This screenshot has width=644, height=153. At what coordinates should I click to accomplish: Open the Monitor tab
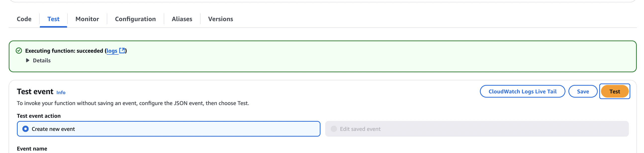pos(87,19)
